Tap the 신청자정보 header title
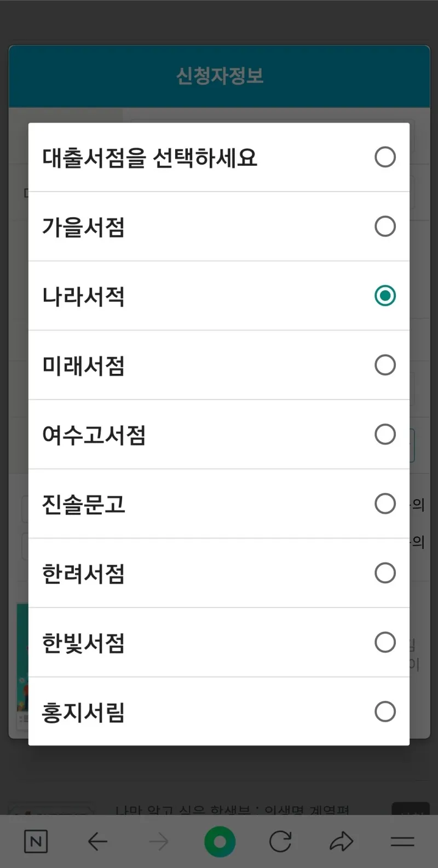The width and height of the screenshot is (438, 868). (220, 76)
